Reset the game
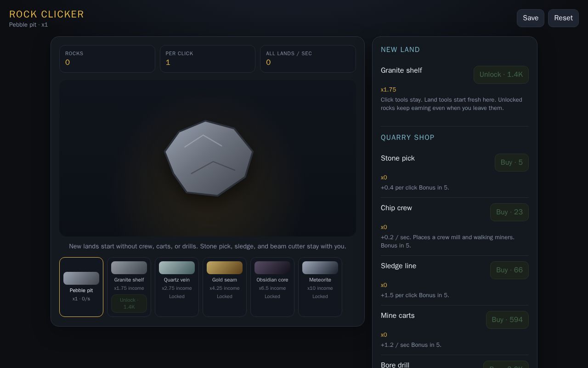588x368 pixels. pos(563,18)
